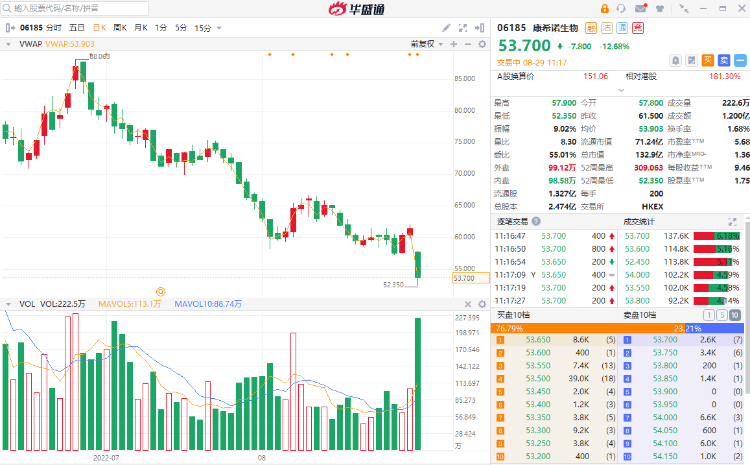This screenshot has height=465, width=750.
Task: Zoom out chart with minus icon
Action: (468, 44)
